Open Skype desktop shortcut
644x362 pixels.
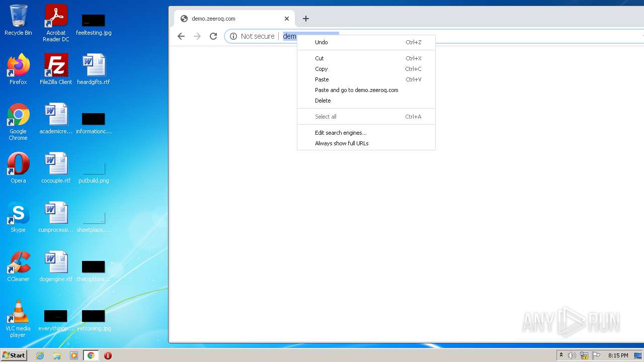[18, 217]
